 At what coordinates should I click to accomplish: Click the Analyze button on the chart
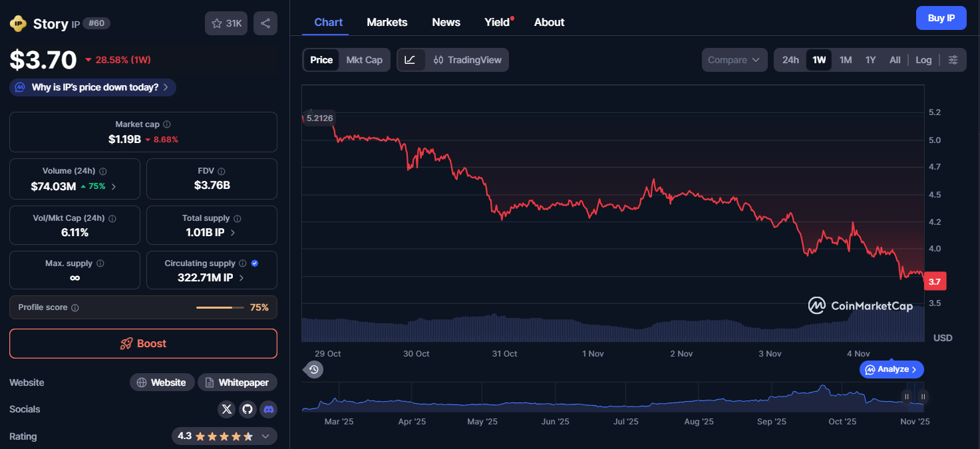[x=891, y=369]
